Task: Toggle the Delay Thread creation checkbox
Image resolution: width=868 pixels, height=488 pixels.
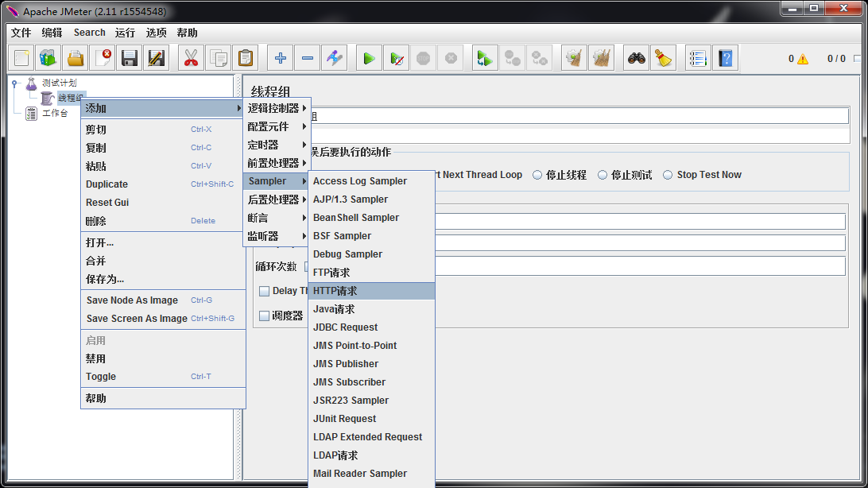Action: (264, 291)
